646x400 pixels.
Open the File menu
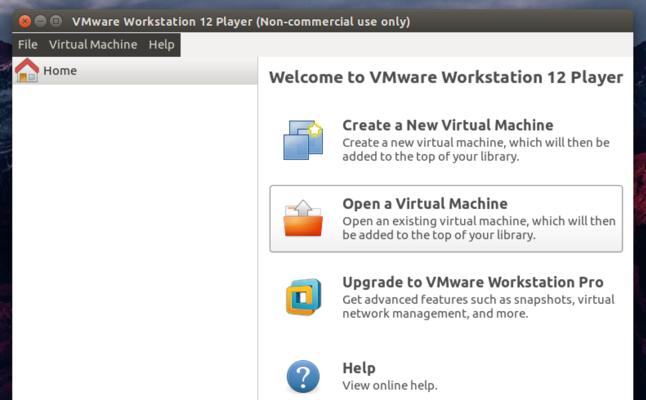point(28,44)
